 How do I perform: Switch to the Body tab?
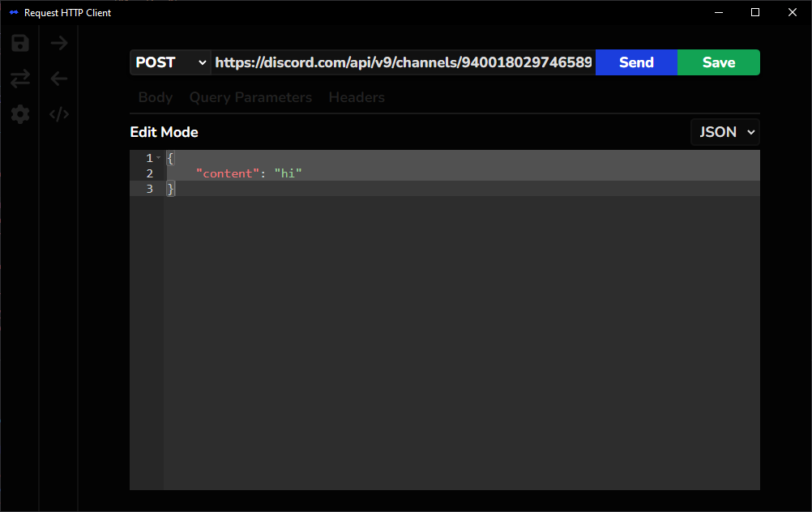click(156, 97)
